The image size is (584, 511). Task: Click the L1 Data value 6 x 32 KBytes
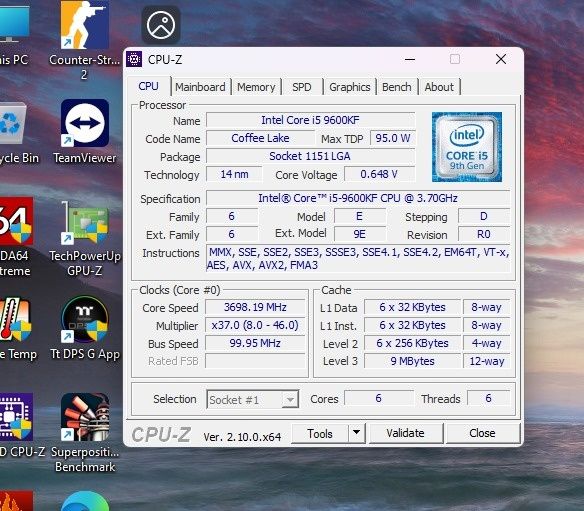[x=412, y=307]
